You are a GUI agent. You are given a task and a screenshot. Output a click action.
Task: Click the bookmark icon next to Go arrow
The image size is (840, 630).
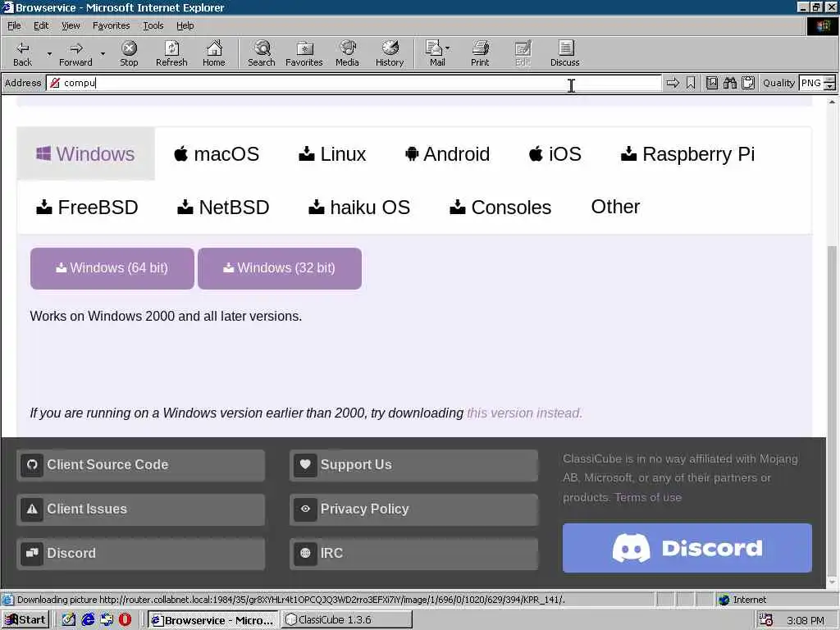tap(691, 83)
